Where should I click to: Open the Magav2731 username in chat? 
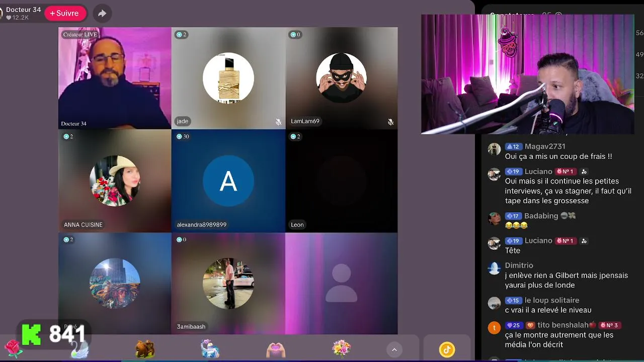point(545,147)
